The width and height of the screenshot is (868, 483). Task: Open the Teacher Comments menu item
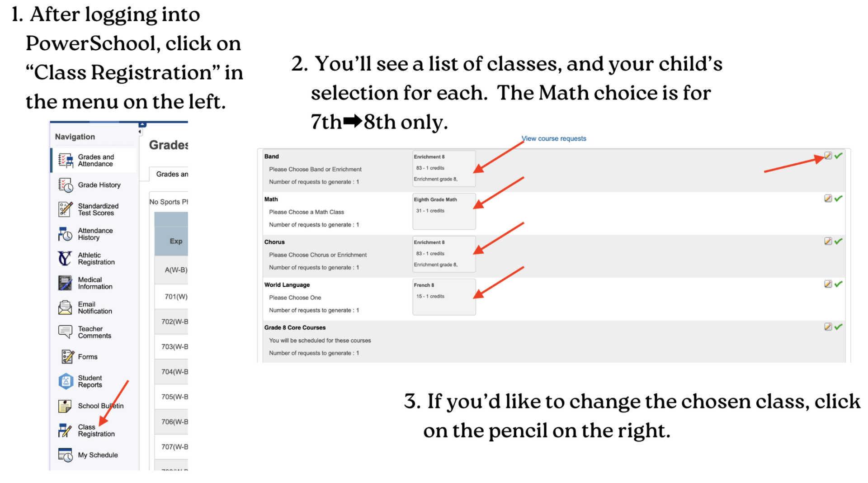tap(94, 332)
